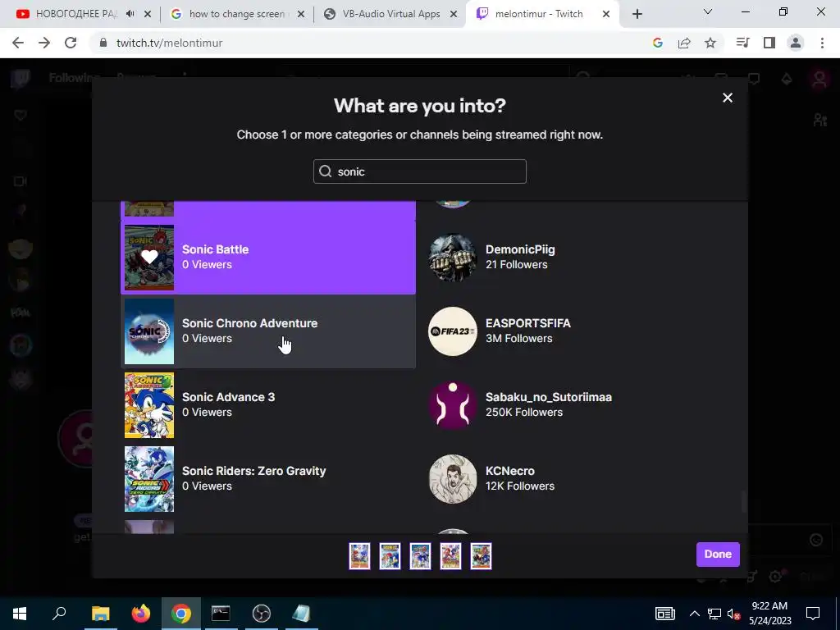The width and height of the screenshot is (840, 630).
Task: Open the Windows Start menu
Action: 20,614
